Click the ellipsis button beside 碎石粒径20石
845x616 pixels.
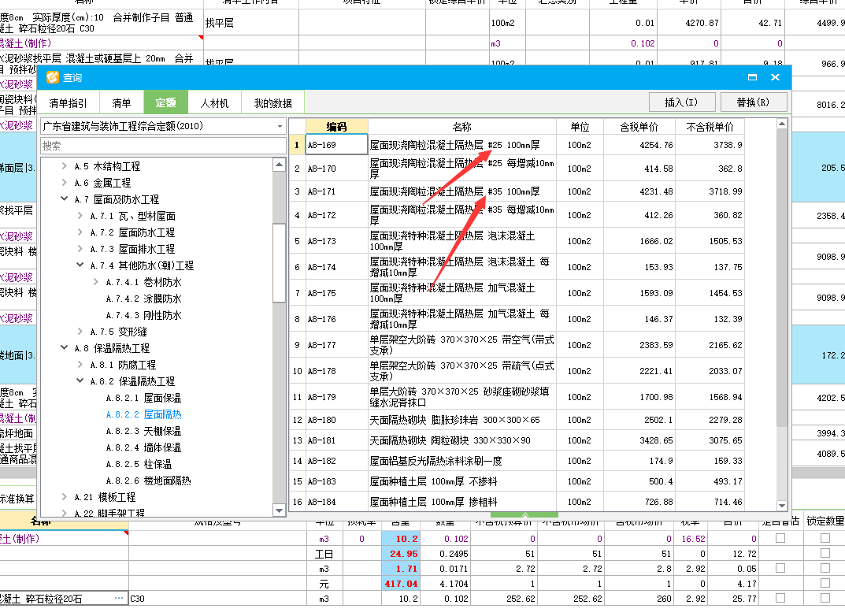coord(119,598)
